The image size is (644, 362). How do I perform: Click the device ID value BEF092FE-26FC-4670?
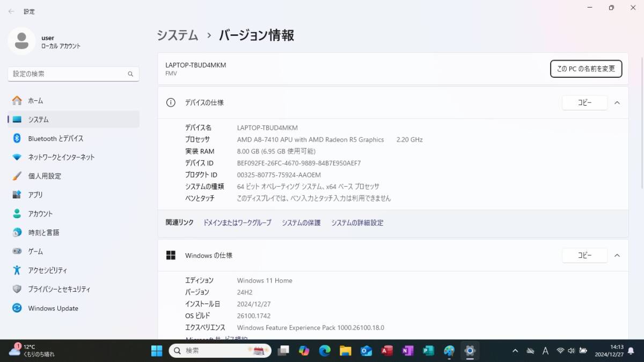click(299, 163)
